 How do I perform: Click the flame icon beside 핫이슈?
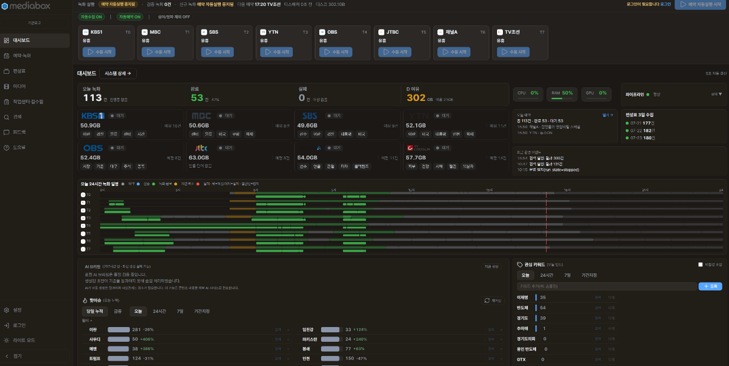[85, 300]
